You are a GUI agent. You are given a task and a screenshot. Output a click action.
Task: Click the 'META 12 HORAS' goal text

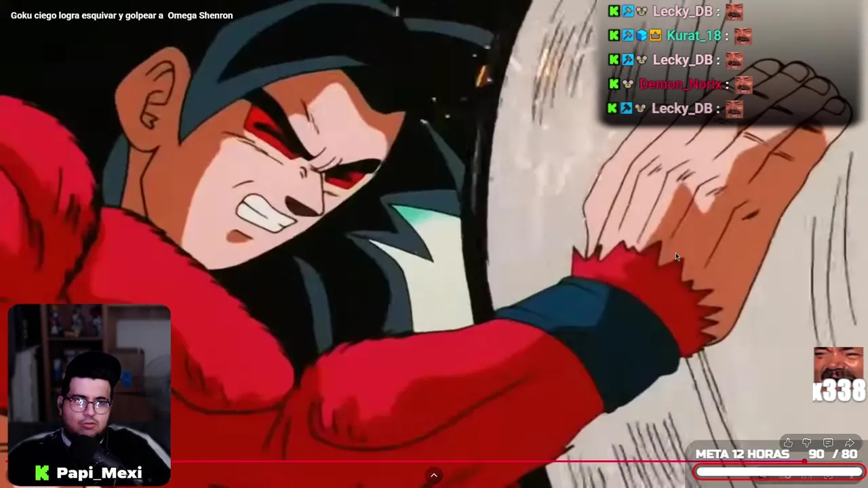742,454
